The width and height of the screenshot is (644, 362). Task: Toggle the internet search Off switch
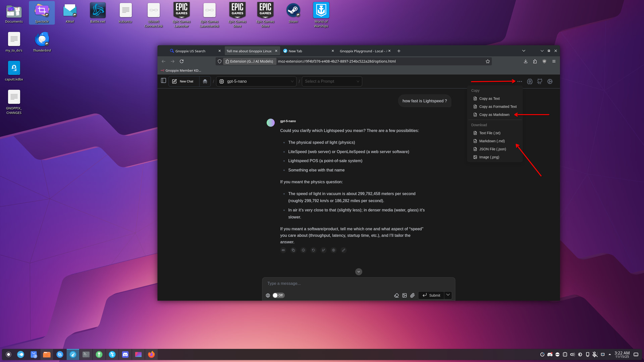(x=278, y=295)
